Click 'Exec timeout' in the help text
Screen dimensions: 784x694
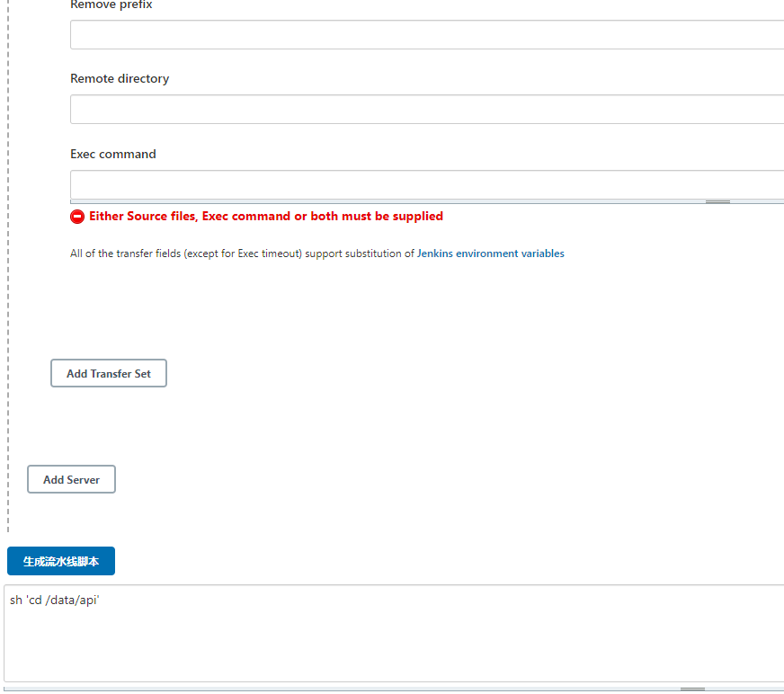268,254
